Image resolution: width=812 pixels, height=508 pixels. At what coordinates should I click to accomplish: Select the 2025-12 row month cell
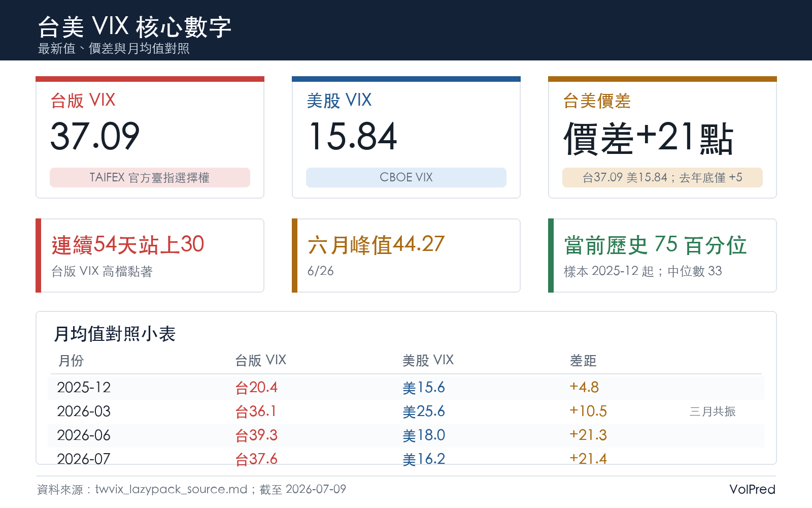point(84,388)
